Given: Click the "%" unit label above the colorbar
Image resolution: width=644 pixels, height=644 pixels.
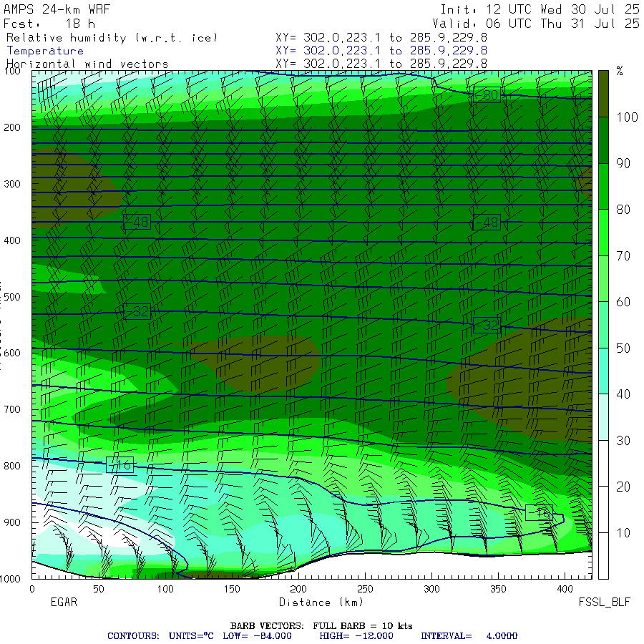Looking at the screenshot, I should [x=620, y=71].
